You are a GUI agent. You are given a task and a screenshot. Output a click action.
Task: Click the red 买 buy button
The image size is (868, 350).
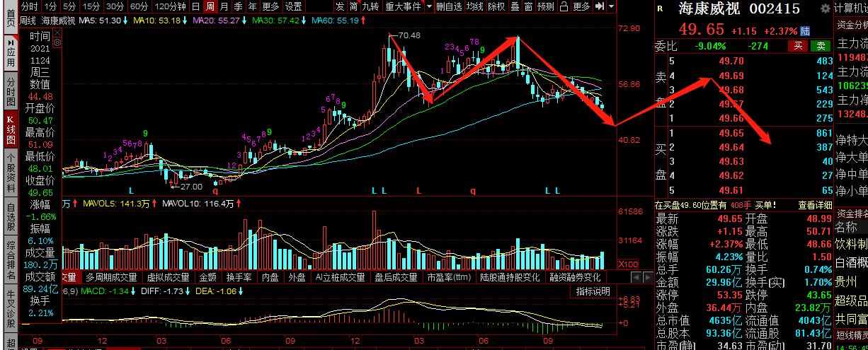pos(798,46)
